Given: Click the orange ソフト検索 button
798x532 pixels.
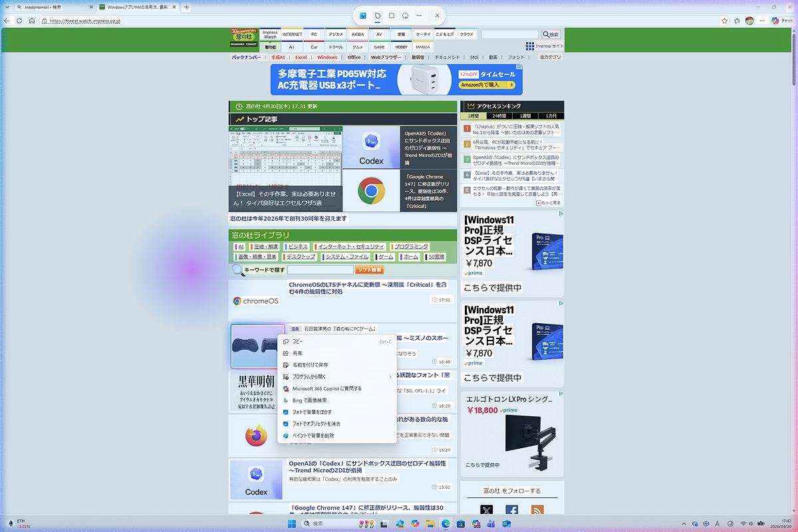Looking at the screenshot, I should point(369,270).
